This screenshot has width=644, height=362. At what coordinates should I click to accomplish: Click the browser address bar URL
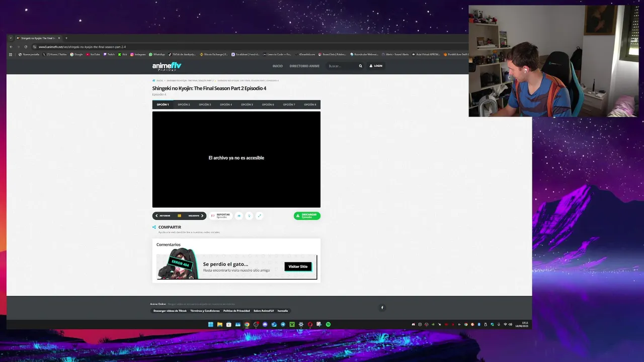point(82,47)
